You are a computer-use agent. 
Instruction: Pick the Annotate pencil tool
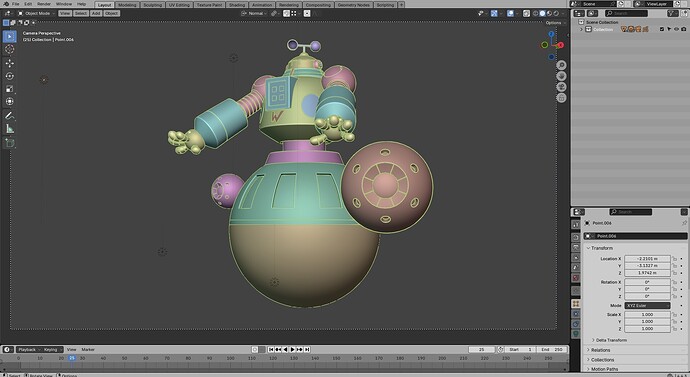9,116
